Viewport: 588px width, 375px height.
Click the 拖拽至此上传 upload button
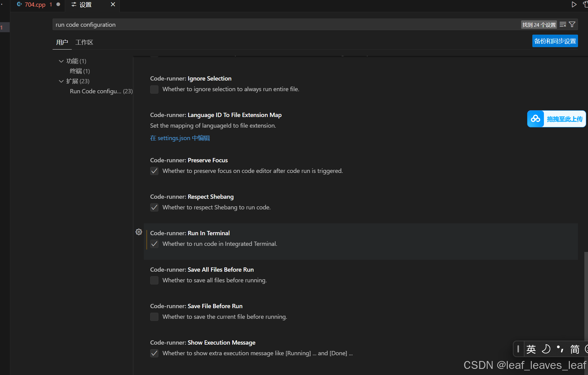click(x=556, y=119)
